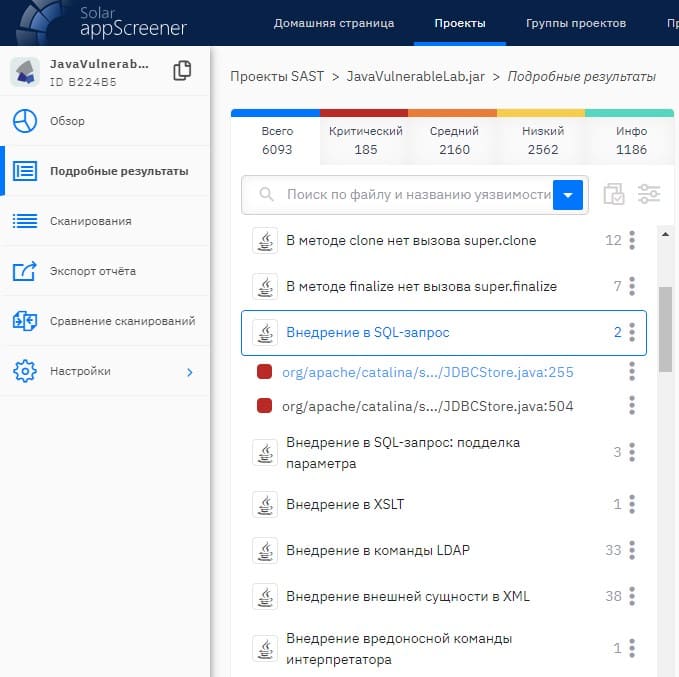Viewport: 679px width, 677px height.
Task: Open menu for JDBCStore.java:255 entry
Action: (x=632, y=371)
